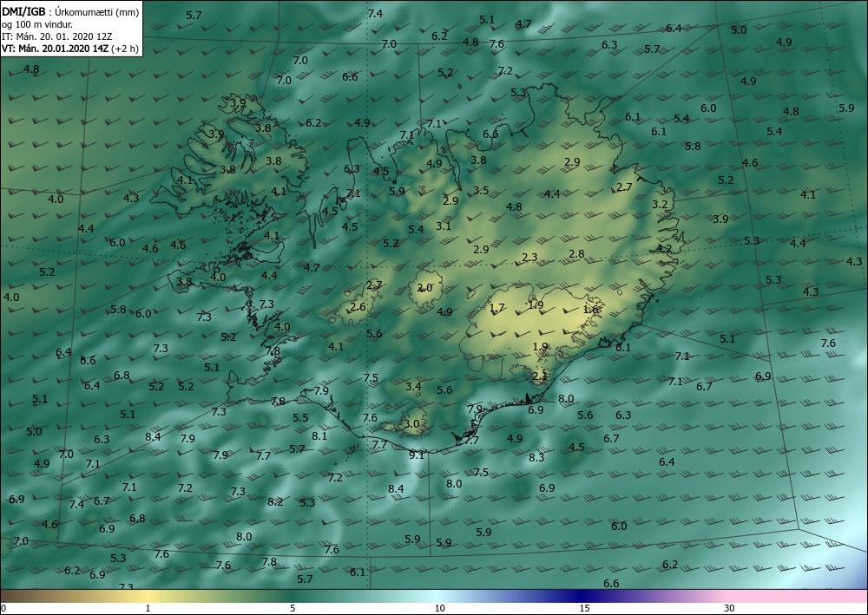Click the 1.6 value on the glacier
The width and height of the screenshot is (868, 615).
(590, 310)
